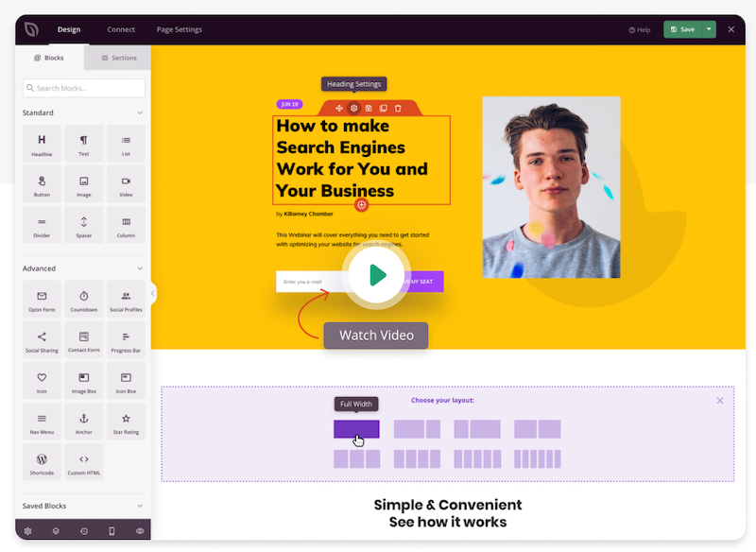The width and height of the screenshot is (756, 552).
Task: Click the green Save button
Action: [682, 29]
